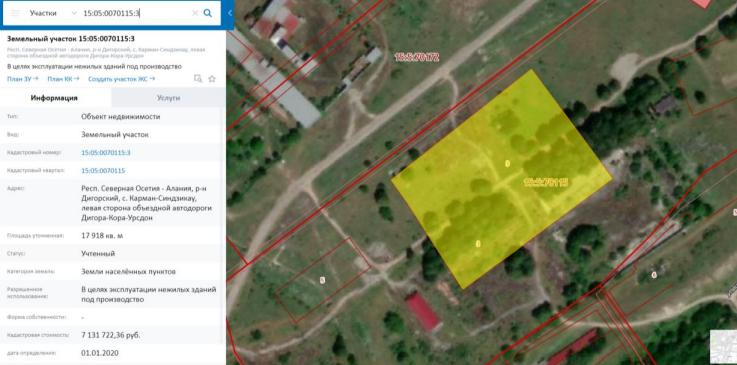Clear the search field with the X icon

pyautogui.click(x=195, y=13)
